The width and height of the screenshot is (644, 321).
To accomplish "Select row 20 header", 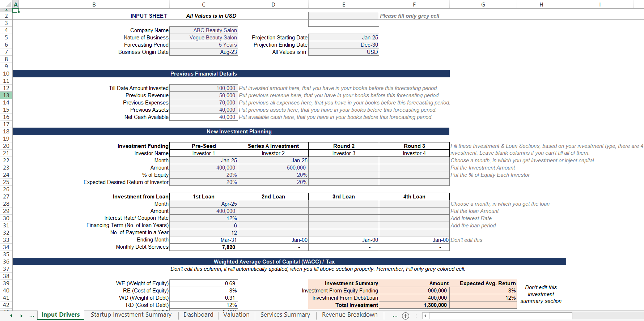I will [x=6, y=146].
